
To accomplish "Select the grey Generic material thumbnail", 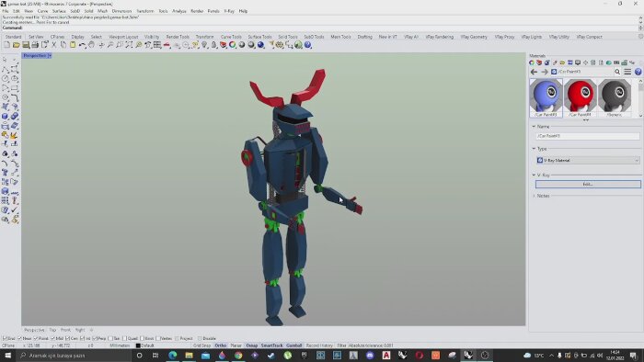I will click(615, 97).
